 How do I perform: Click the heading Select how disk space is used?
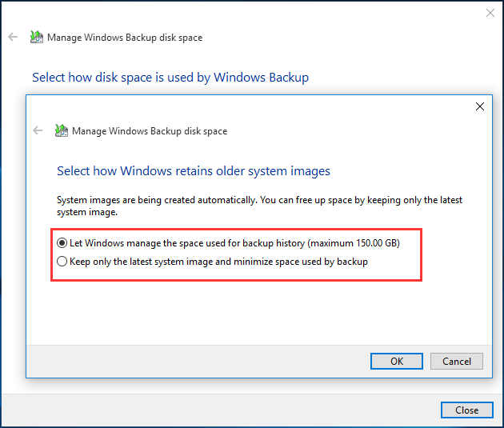coord(170,78)
